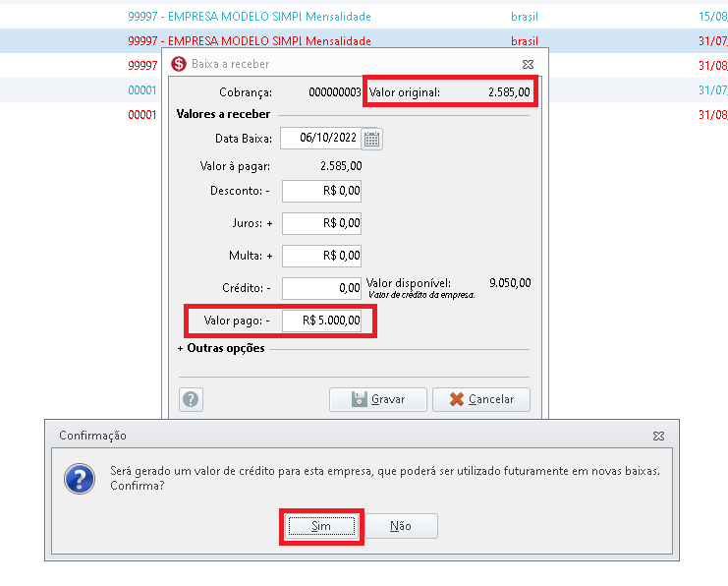Click the Gravar save disk icon
728x586 pixels.
pos(359,399)
